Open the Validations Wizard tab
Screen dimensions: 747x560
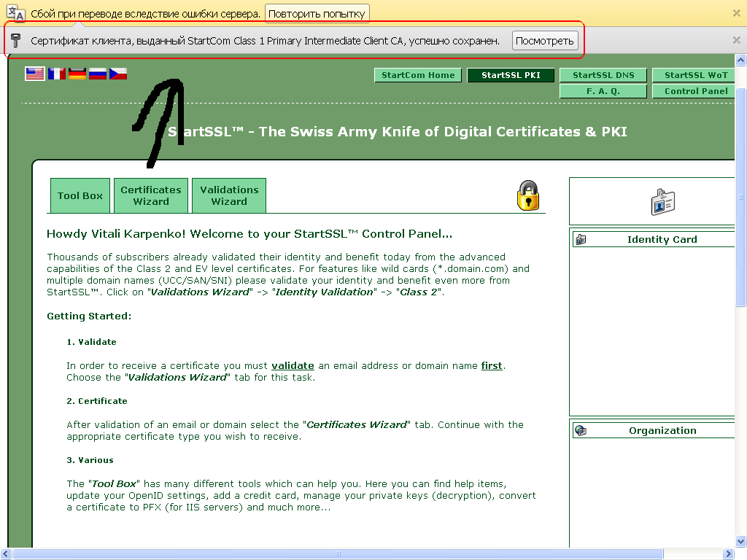point(229,195)
